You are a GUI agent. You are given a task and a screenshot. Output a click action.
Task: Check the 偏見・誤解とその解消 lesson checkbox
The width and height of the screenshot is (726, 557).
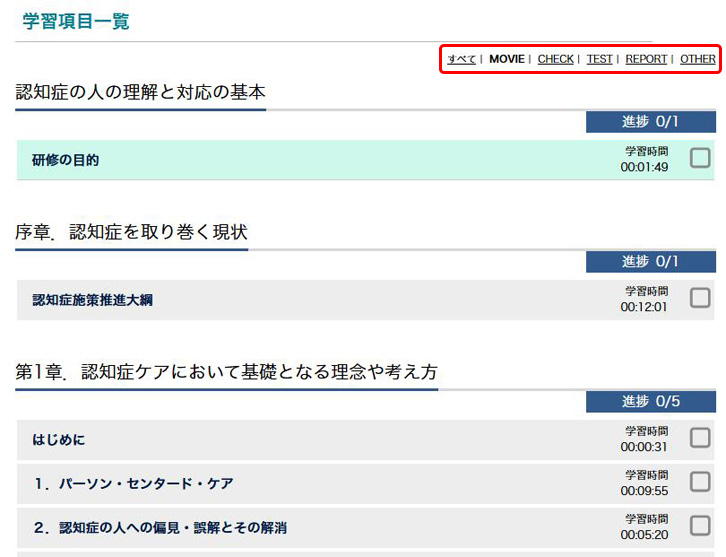click(x=700, y=526)
